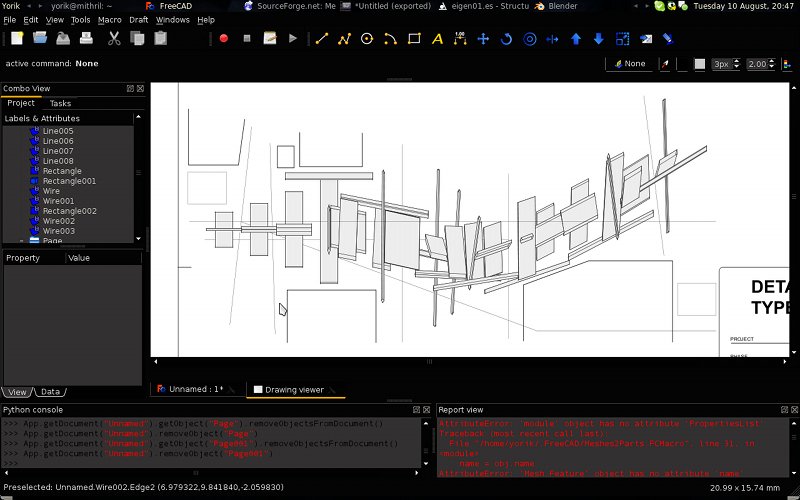
Task: Open the dark line color swatch
Action: click(x=683, y=64)
